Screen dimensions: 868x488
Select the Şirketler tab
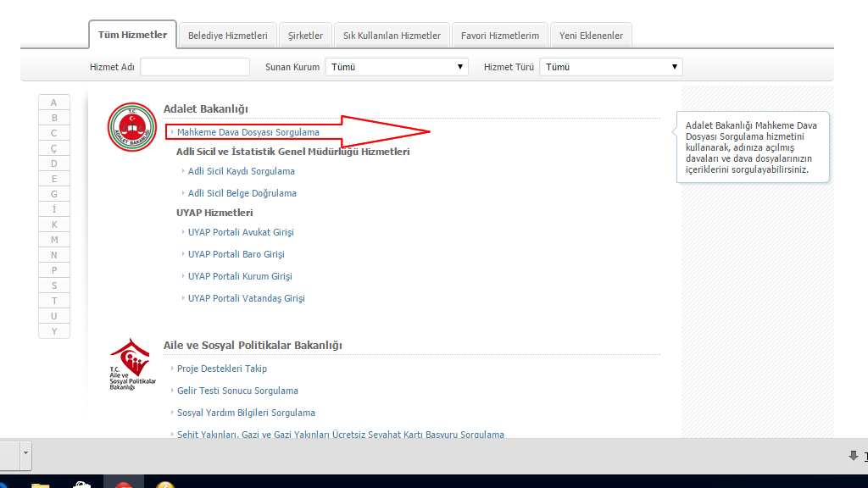click(x=305, y=36)
